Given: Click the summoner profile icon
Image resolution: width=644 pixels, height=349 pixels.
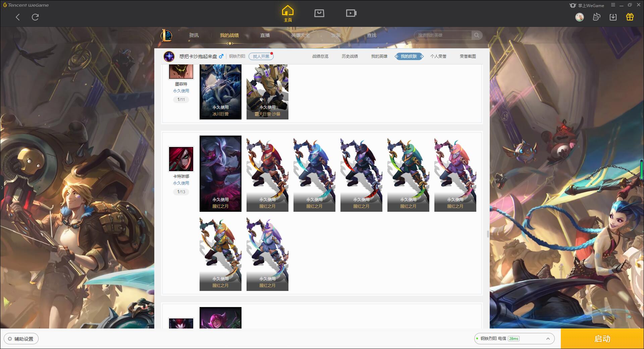Looking at the screenshot, I should click(169, 56).
